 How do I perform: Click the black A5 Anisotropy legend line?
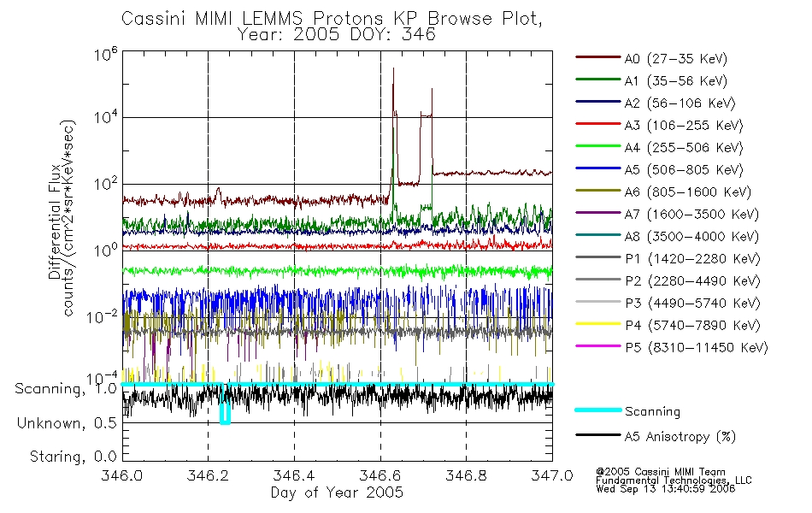597,435
